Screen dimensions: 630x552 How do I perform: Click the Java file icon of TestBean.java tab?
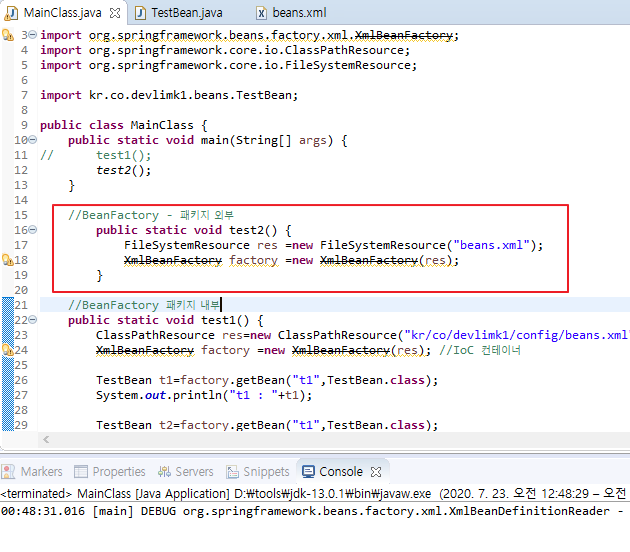[x=140, y=13]
